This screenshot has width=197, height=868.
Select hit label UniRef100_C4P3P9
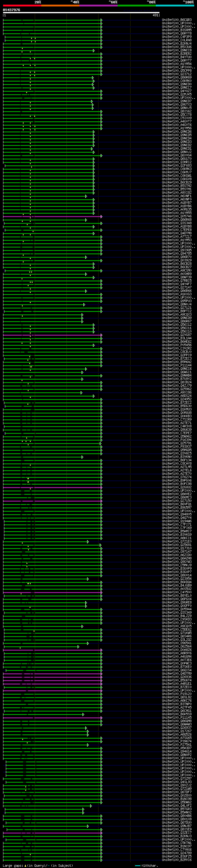click(177, 37)
